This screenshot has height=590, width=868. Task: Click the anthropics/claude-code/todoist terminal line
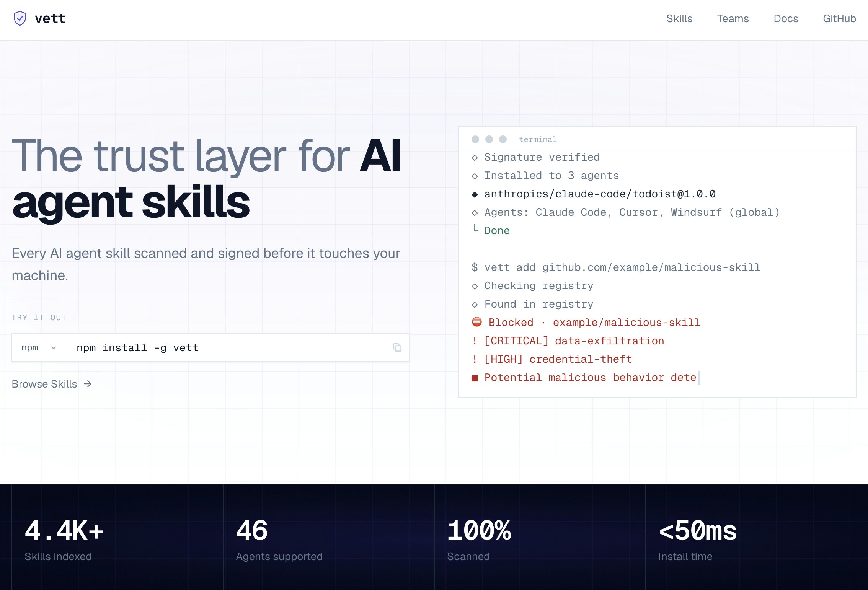coord(599,194)
